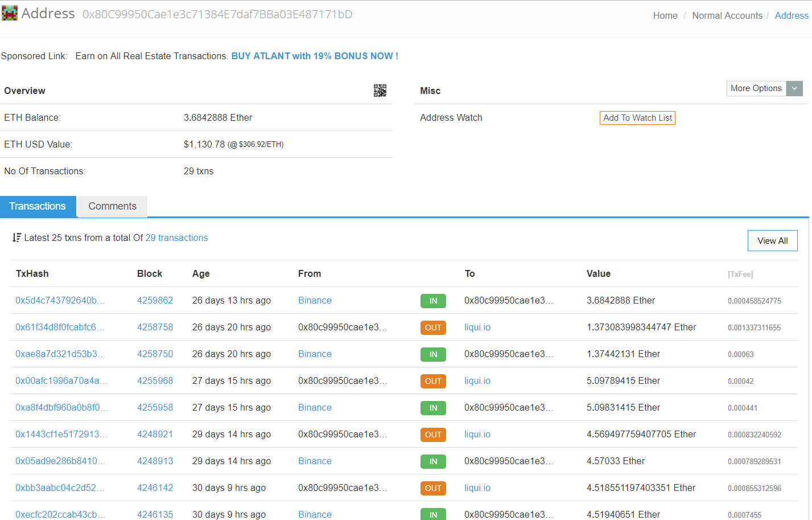Open liqui.io recipient in block 4246142 row
812x520 pixels.
[477, 488]
